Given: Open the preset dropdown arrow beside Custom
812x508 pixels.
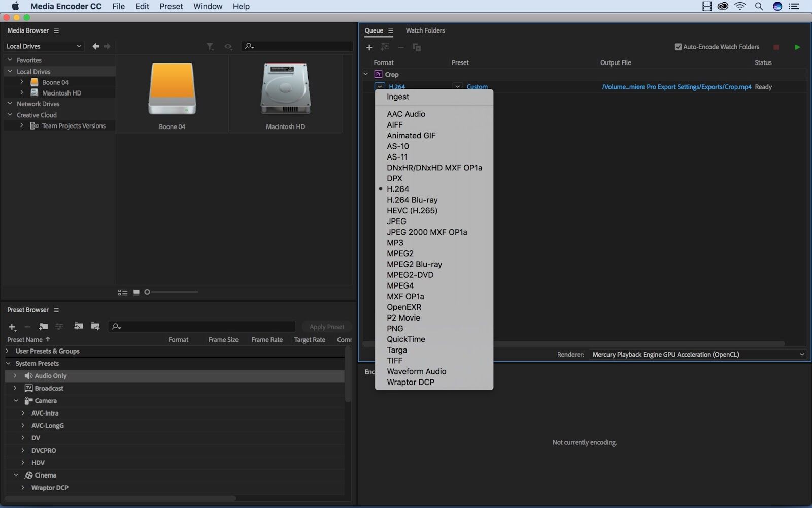Looking at the screenshot, I should coord(457,87).
